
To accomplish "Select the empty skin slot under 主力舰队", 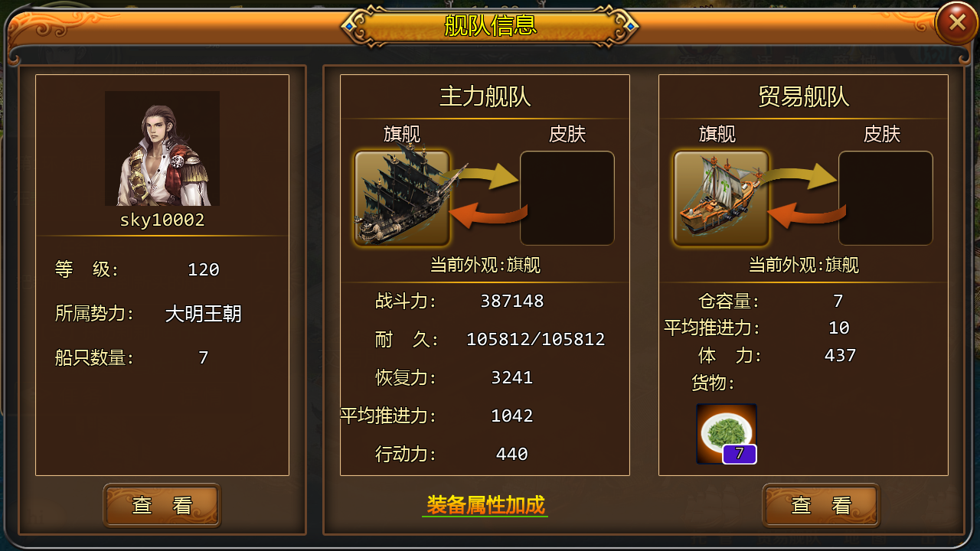I will click(x=567, y=198).
